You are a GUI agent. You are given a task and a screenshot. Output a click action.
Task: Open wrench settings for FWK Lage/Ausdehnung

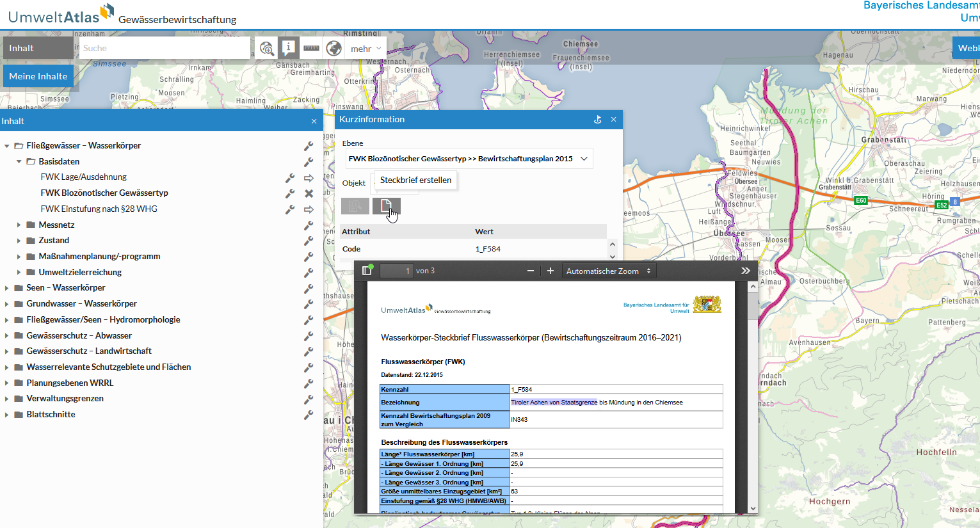click(x=290, y=177)
